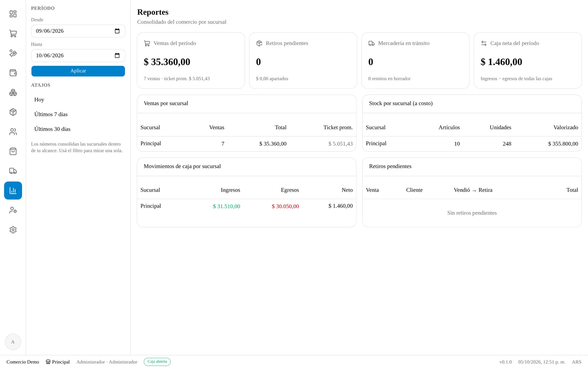
Task: Open the wallet cash register icon
Action: coord(13,73)
